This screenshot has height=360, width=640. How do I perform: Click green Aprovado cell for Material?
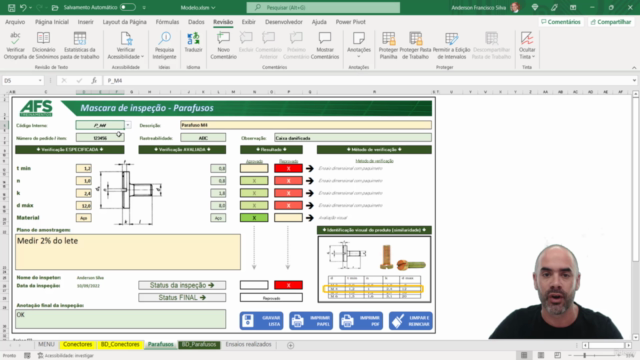coord(254,218)
